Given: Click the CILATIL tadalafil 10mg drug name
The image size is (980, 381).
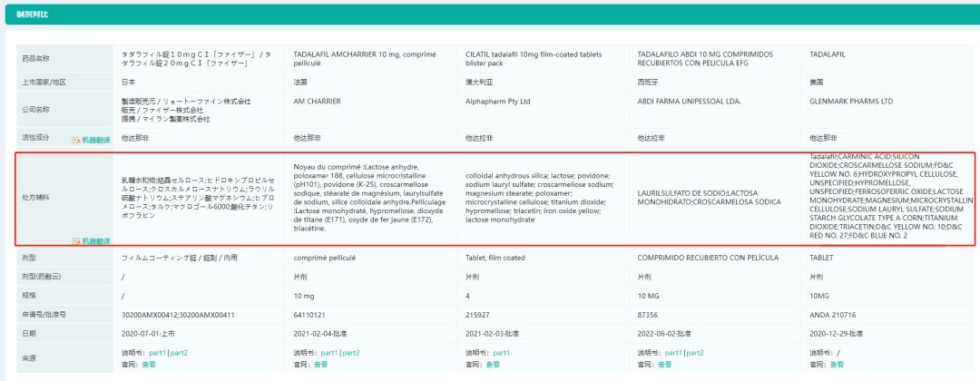Looking at the screenshot, I should click(533, 59).
